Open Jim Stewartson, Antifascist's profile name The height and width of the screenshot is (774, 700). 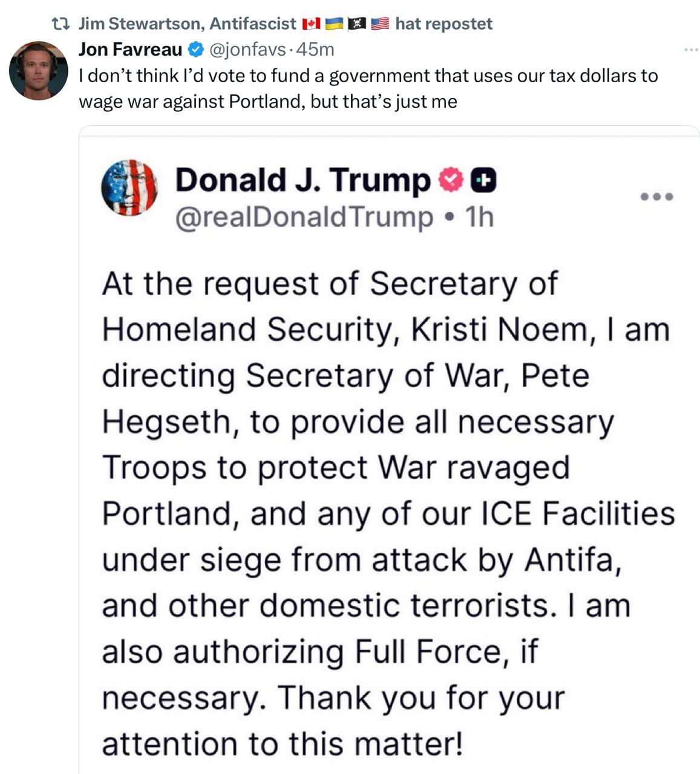188,24
